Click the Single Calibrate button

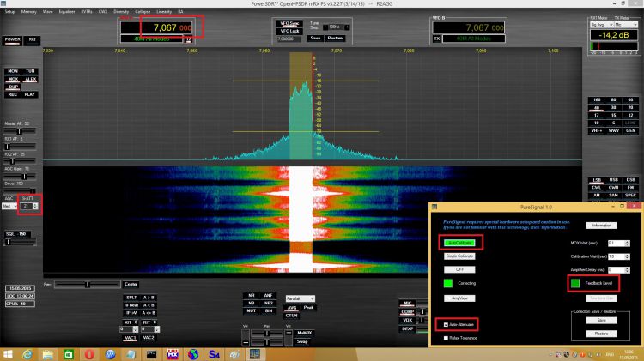click(459, 256)
